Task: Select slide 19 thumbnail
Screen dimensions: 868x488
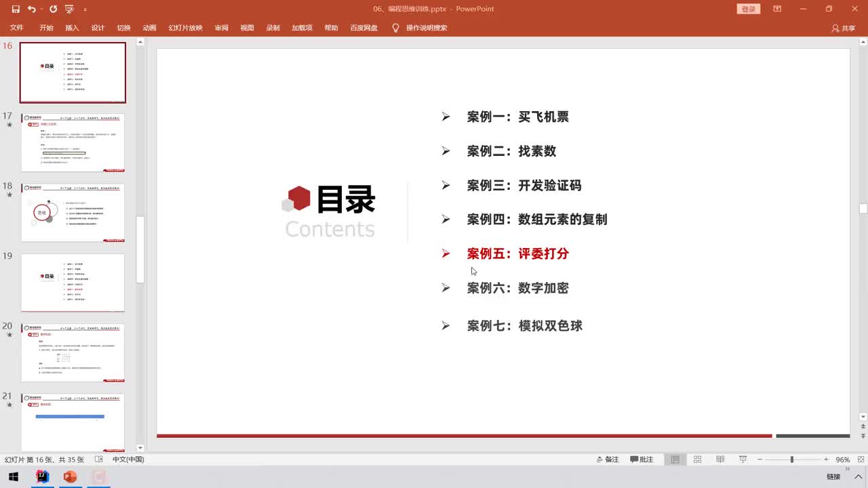Action: [73, 283]
